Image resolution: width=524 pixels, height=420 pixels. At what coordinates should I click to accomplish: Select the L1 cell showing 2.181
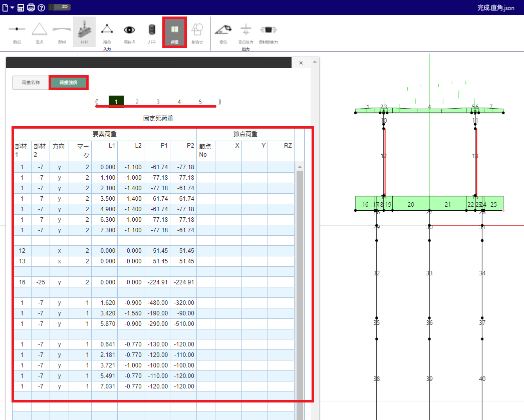pos(105,354)
